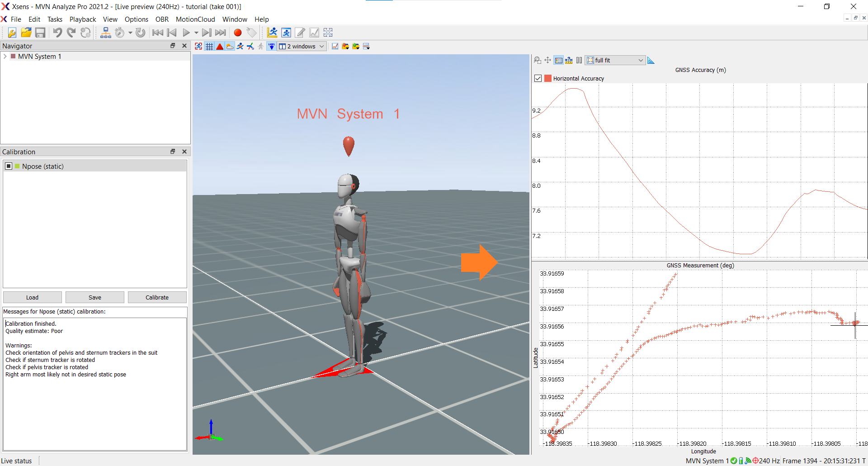Open file with the folder icon
The height and width of the screenshot is (466, 868).
[x=26, y=33]
